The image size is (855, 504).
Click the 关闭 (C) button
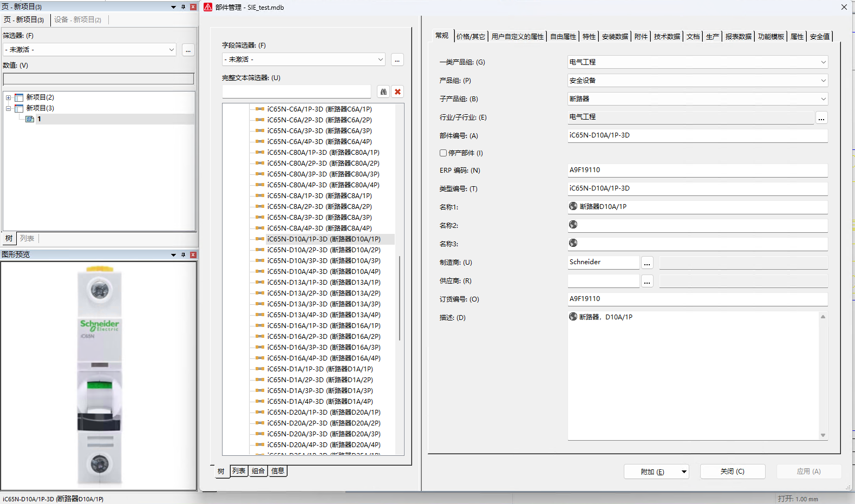click(732, 472)
